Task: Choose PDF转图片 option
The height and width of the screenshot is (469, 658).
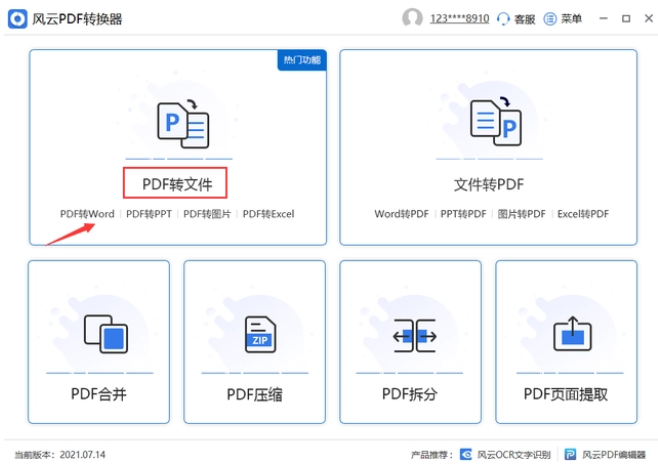Action: tap(207, 214)
